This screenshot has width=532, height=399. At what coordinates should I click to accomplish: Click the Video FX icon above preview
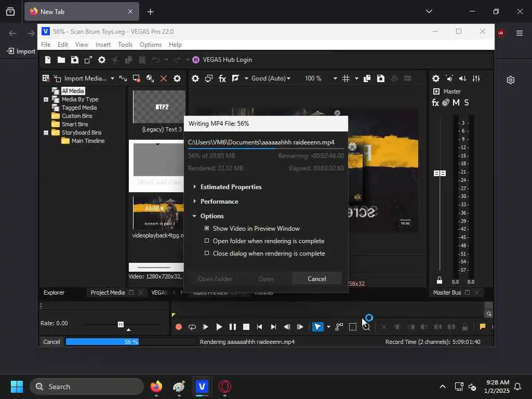pos(222,78)
